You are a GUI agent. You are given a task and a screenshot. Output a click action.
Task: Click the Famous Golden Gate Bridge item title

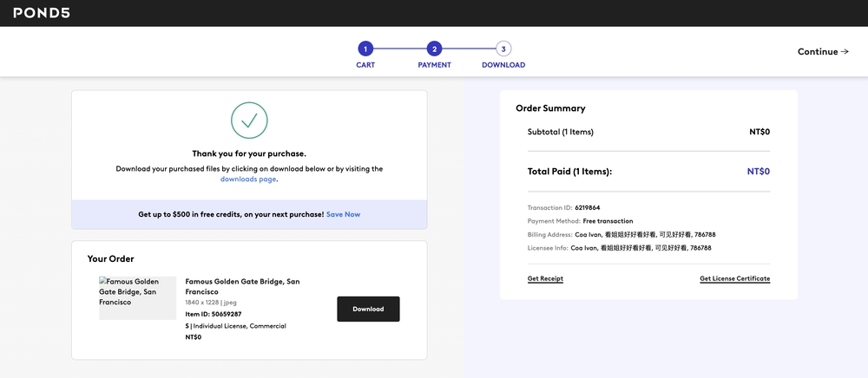242,286
